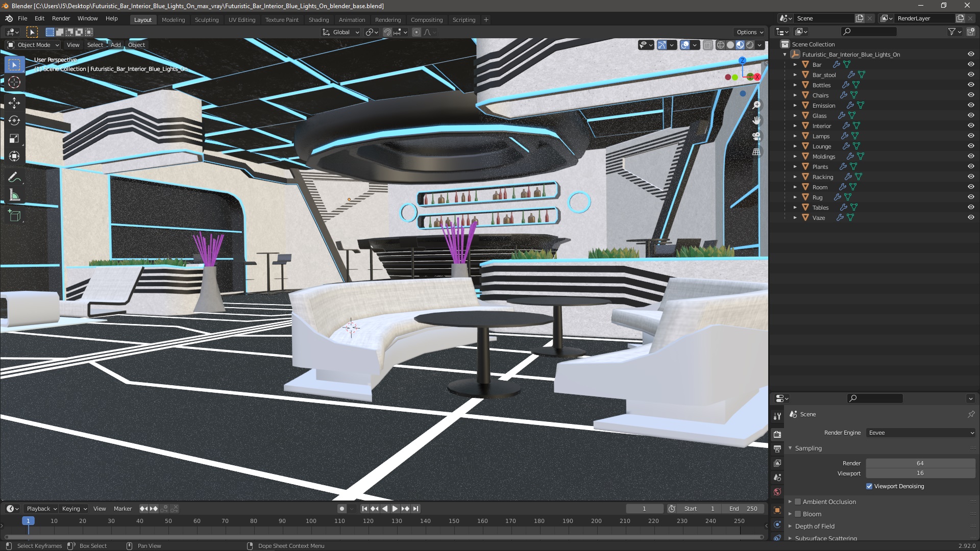Open the Render menu

tap(61, 18)
